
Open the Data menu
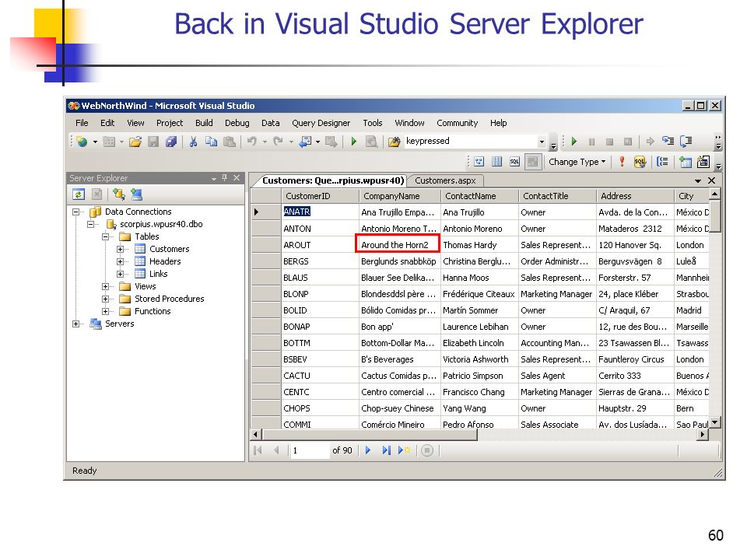[x=271, y=123]
